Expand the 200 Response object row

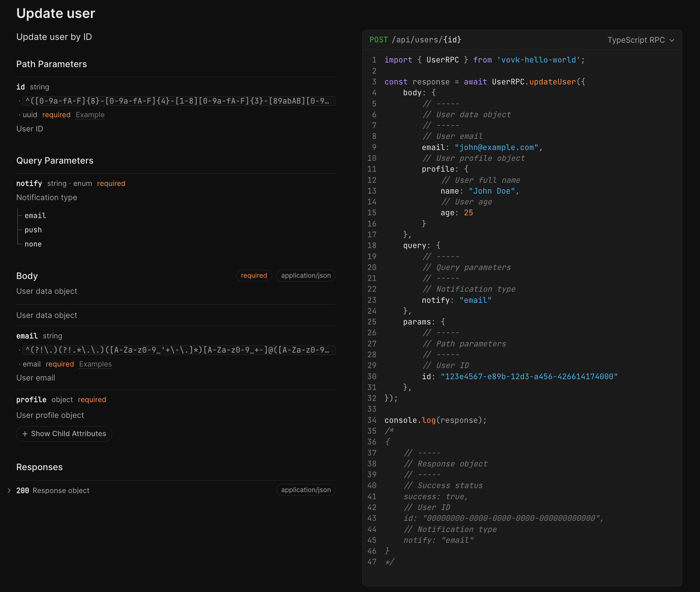(x=53, y=490)
